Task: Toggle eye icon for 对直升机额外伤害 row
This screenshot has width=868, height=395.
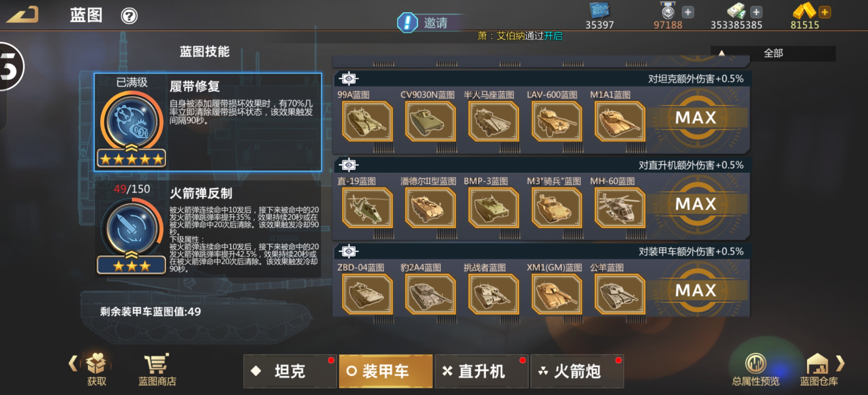Action: pos(348,165)
